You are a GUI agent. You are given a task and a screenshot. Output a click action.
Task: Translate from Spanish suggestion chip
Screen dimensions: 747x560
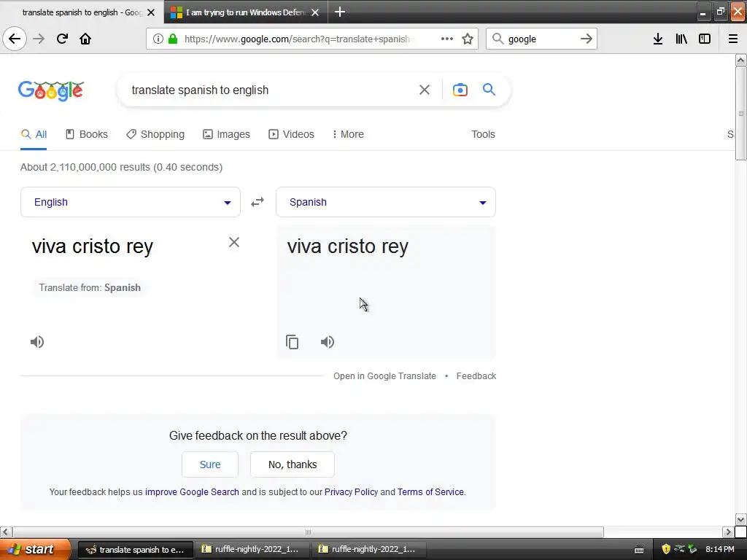point(90,287)
